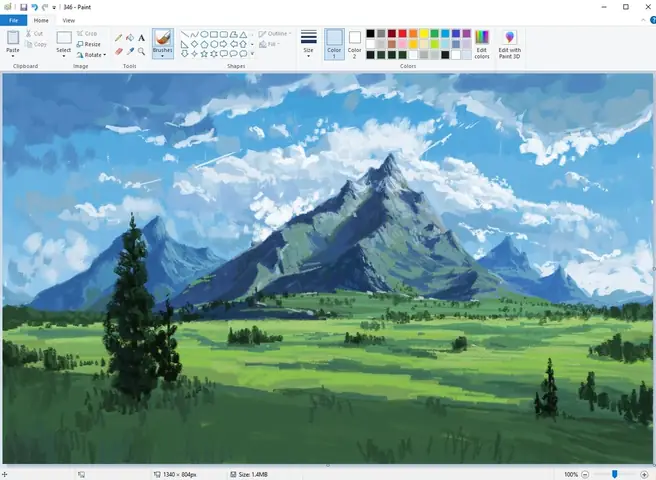
Task: Expand the Brushes dropdown arrow
Action: (x=163, y=56)
